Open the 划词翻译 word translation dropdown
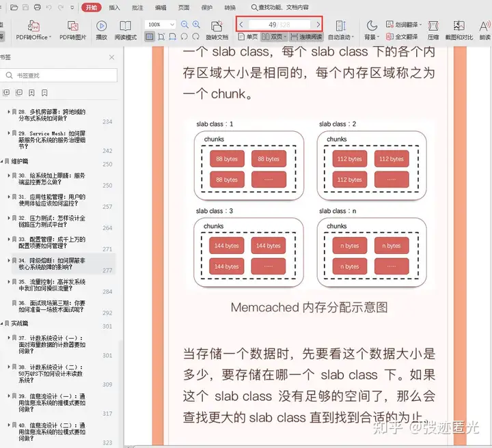 pyautogui.click(x=404, y=25)
